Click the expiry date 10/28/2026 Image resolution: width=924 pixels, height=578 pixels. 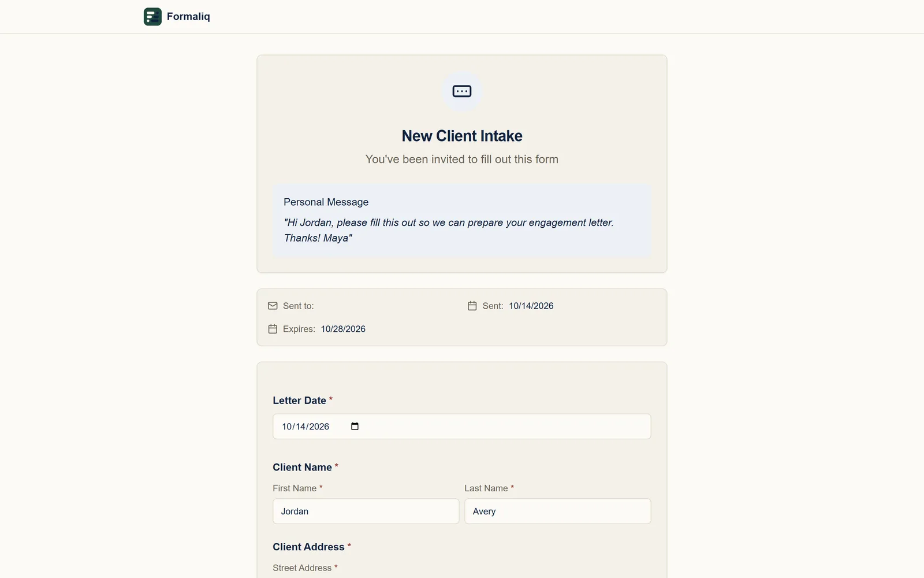[343, 329]
